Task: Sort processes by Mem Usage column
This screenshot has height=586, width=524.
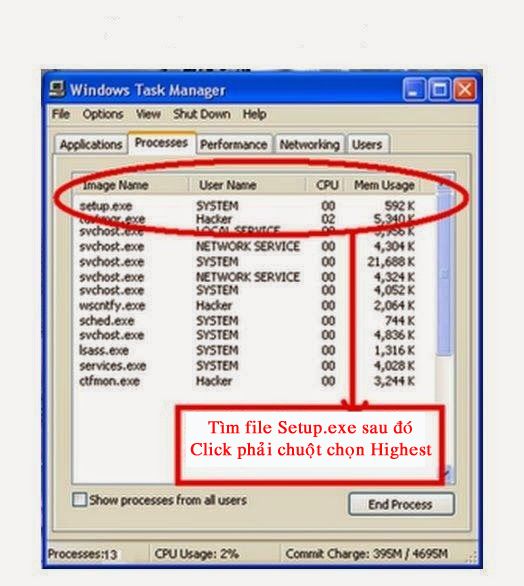Action: (x=384, y=185)
